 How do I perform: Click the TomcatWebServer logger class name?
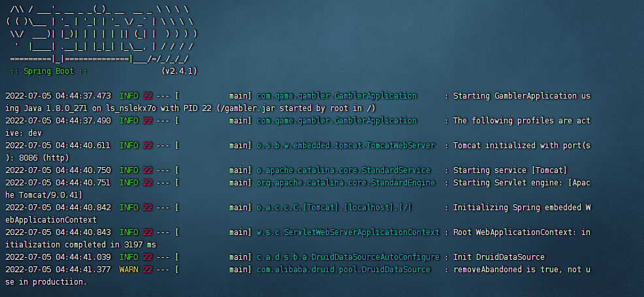pyautogui.click(x=346, y=146)
